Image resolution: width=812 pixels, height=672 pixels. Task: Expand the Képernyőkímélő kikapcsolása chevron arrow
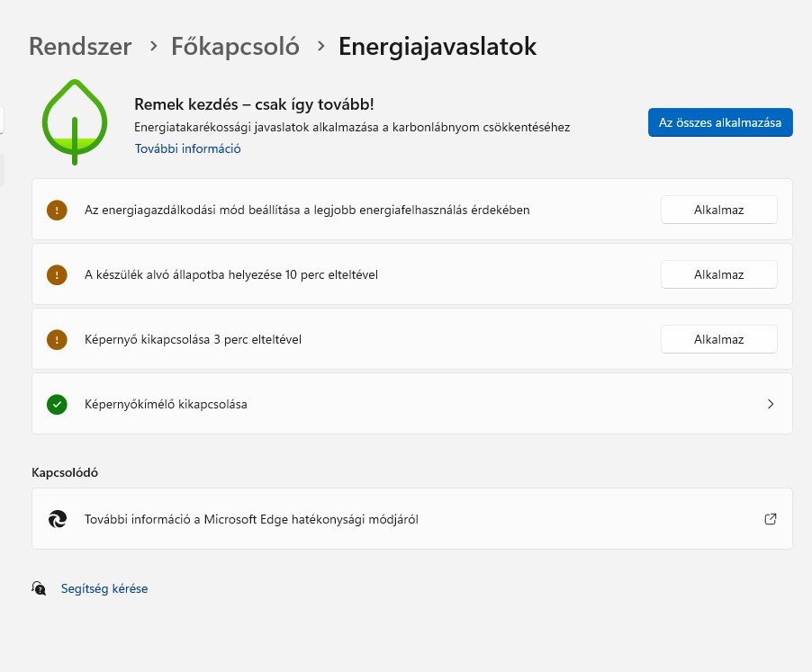tap(770, 404)
